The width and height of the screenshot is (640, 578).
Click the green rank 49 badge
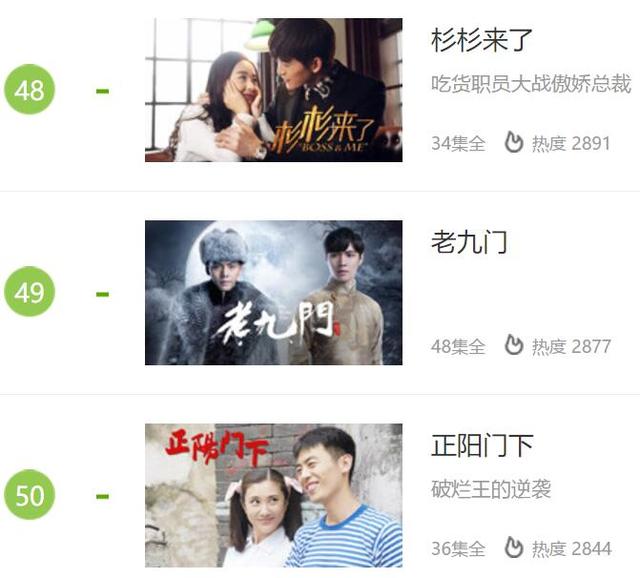[x=29, y=291]
